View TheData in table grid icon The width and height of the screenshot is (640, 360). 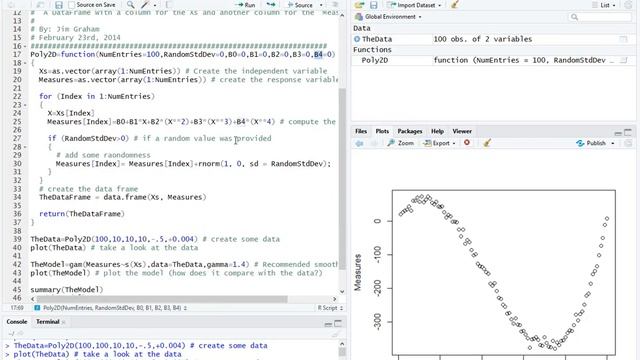click(x=623, y=39)
